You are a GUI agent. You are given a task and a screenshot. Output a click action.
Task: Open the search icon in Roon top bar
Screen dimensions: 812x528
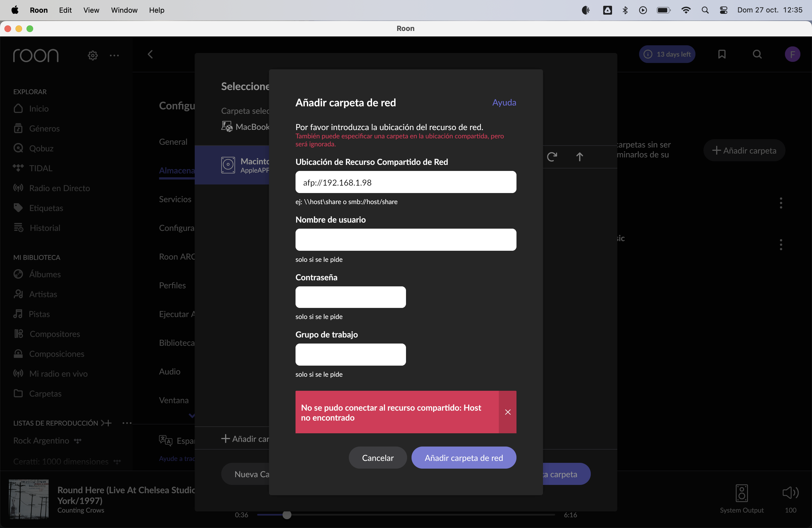757,54
